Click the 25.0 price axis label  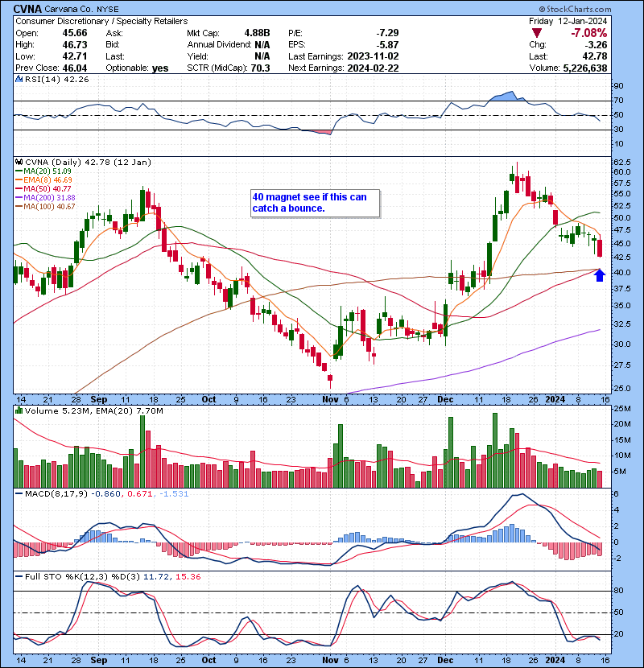click(621, 389)
